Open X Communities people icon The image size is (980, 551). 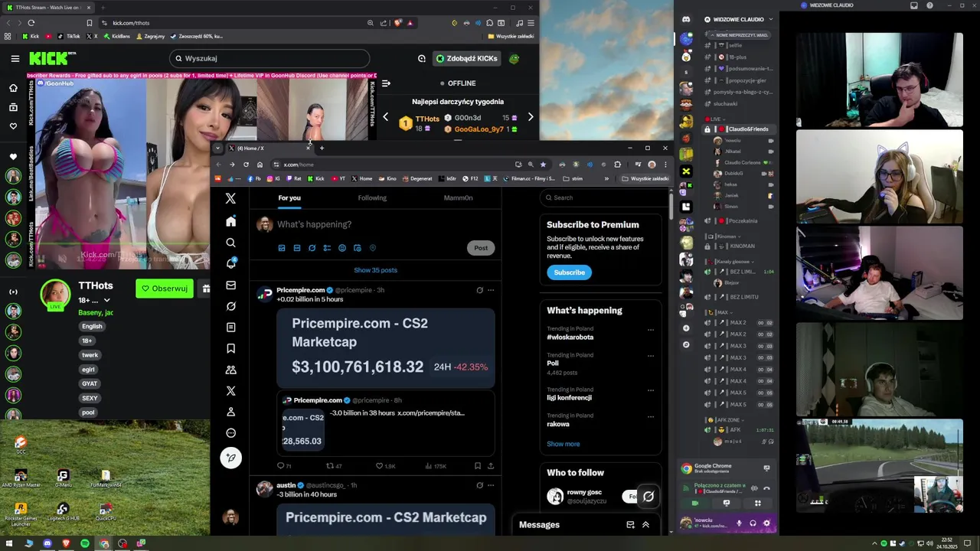point(230,370)
